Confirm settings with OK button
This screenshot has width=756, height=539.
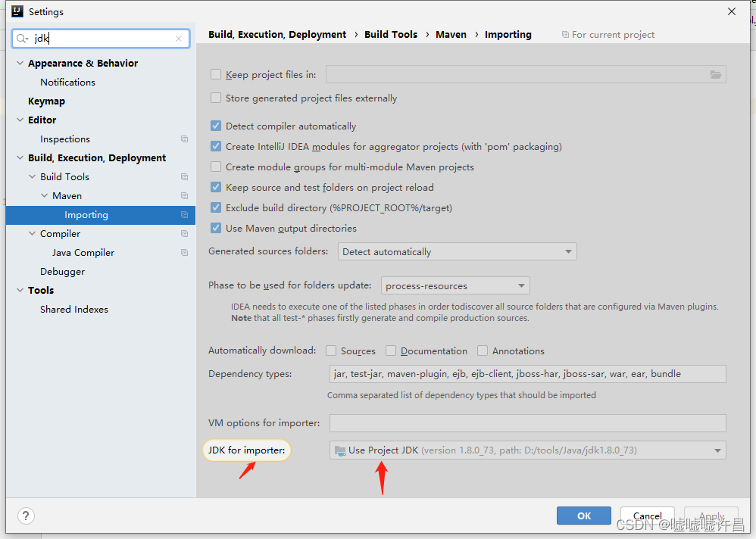coord(584,516)
